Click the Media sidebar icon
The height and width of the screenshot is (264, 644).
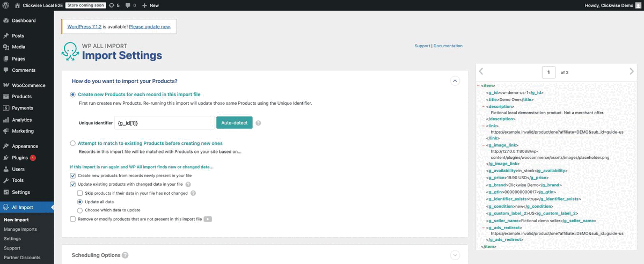[6, 47]
